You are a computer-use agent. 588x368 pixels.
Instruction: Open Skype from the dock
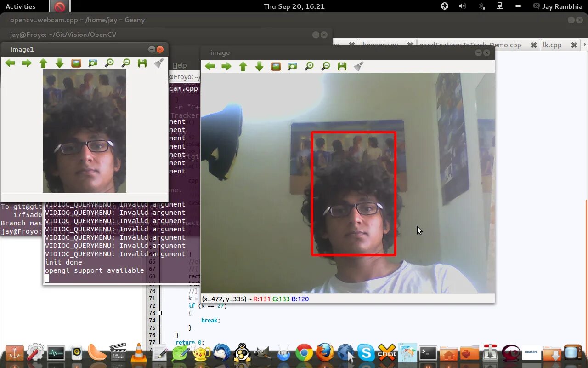tap(366, 353)
